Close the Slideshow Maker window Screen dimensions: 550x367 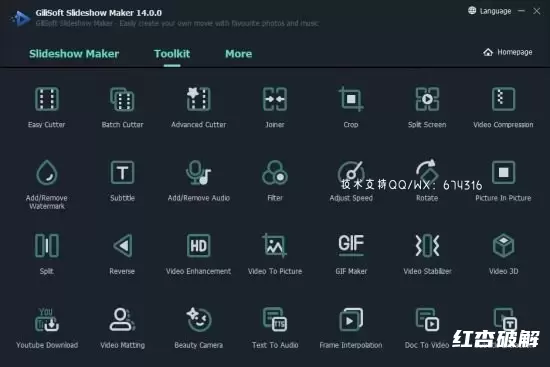[x=537, y=11]
